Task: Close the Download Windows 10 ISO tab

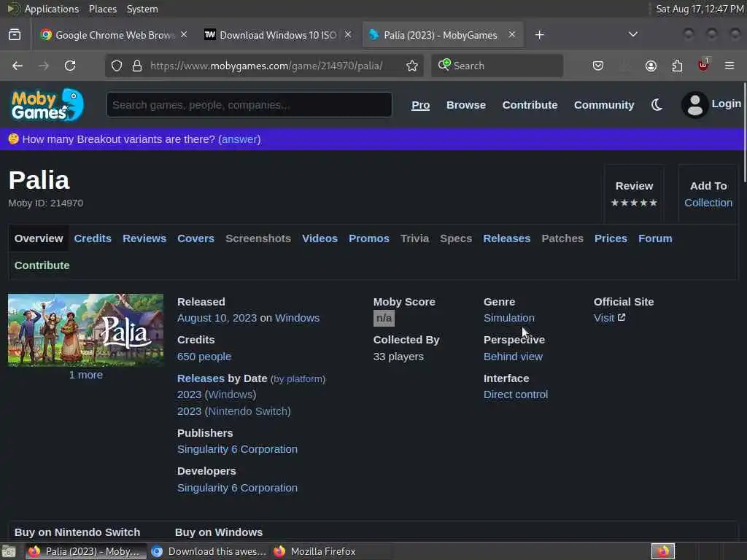Action: [x=348, y=35]
